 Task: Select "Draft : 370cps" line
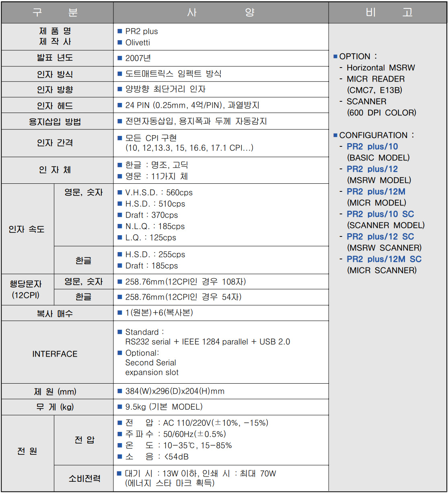click(x=152, y=215)
